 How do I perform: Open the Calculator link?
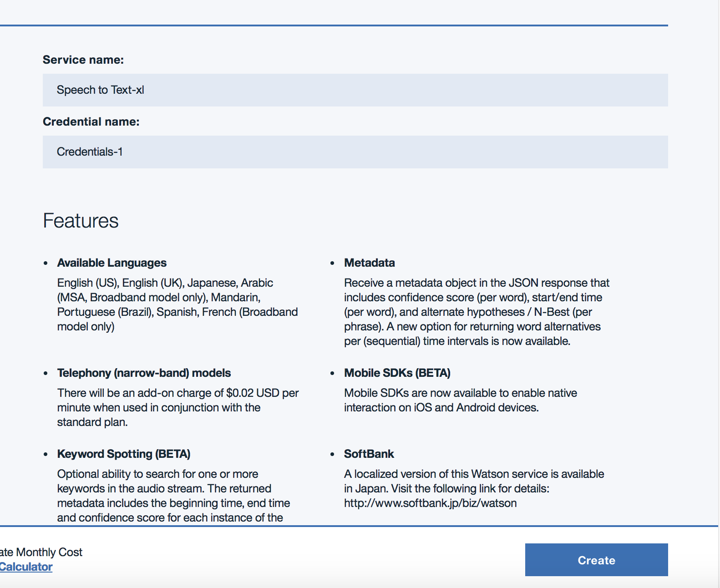coord(26,567)
